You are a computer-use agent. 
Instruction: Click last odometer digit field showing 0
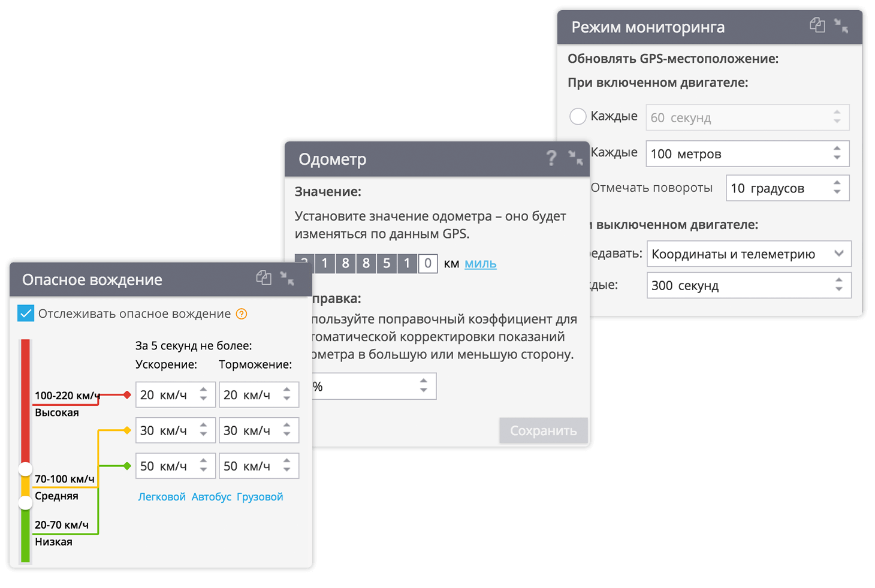point(427,263)
